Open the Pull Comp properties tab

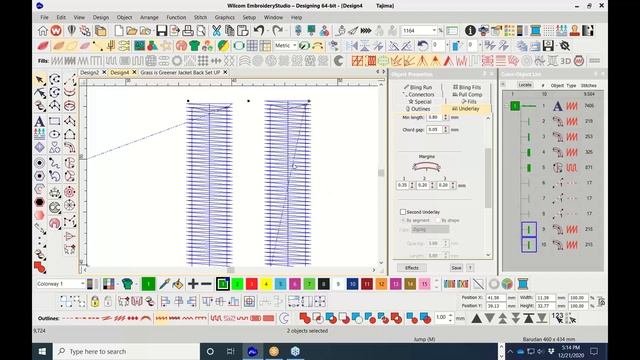pos(467,94)
